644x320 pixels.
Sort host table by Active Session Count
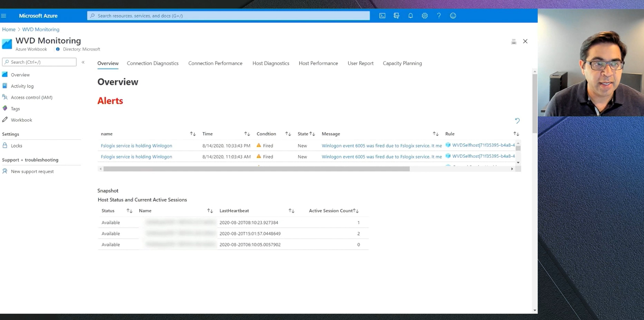356,211
